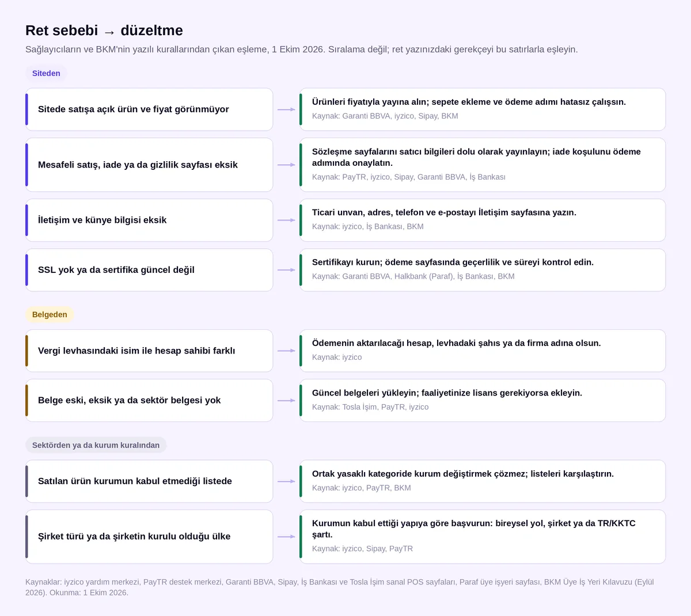The image size is (691, 616).
Task: Click the arrow beside 'Belge eski, eksik' card
Action: [286, 401]
